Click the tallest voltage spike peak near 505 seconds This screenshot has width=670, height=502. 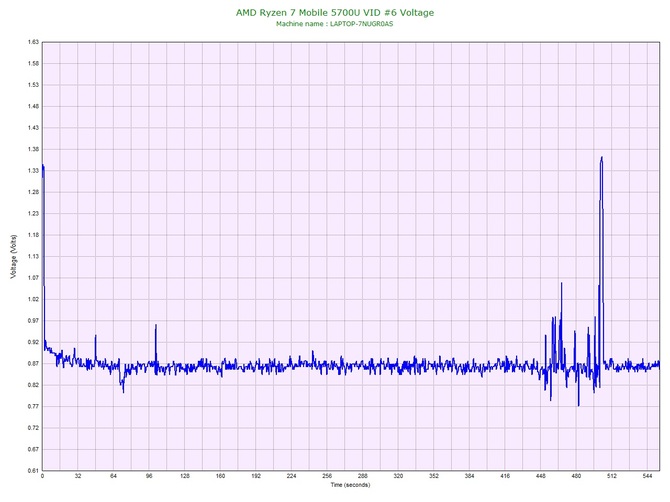click(602, 157)
